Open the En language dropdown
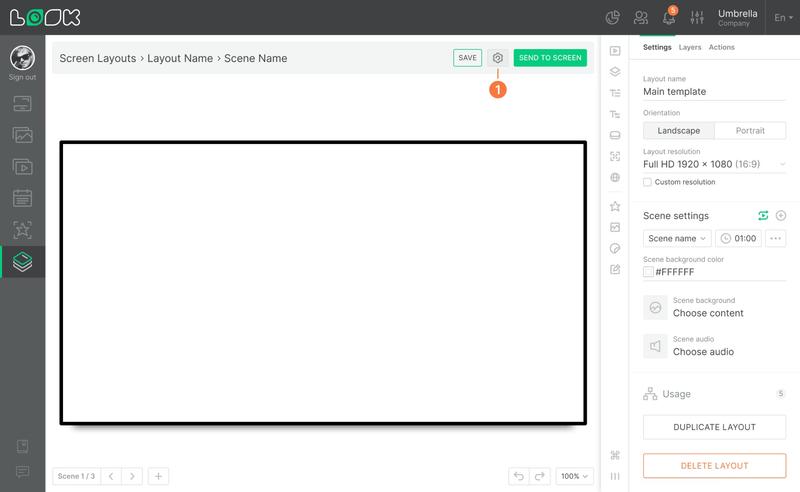This screenshot has height=492, width=800. (783, 18)
